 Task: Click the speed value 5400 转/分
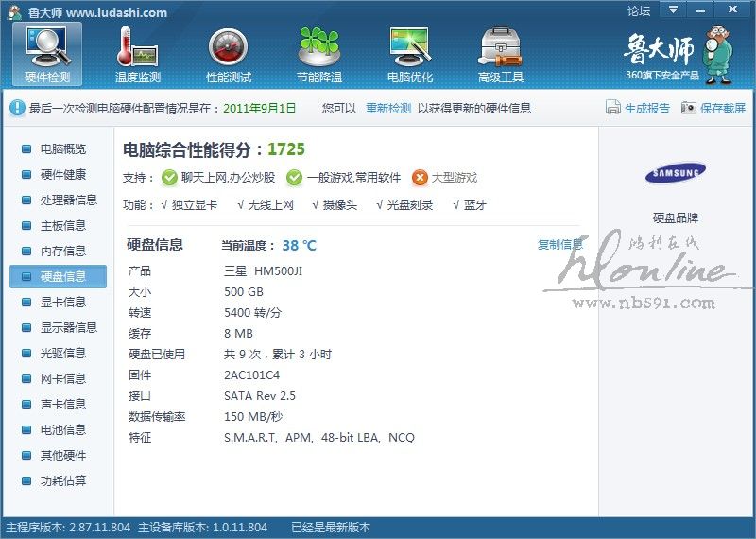(x=252, y=313)
